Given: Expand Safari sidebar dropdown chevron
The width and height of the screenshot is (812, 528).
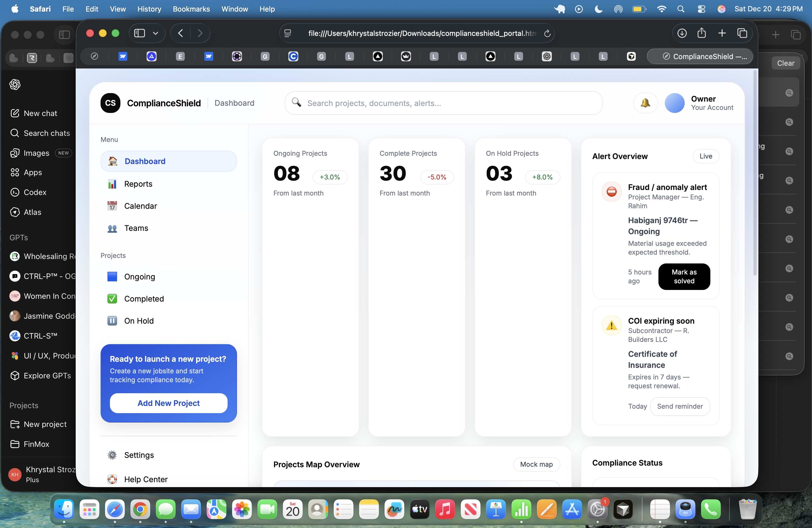Looking at the screenshot, I should [x=155, y=33].
